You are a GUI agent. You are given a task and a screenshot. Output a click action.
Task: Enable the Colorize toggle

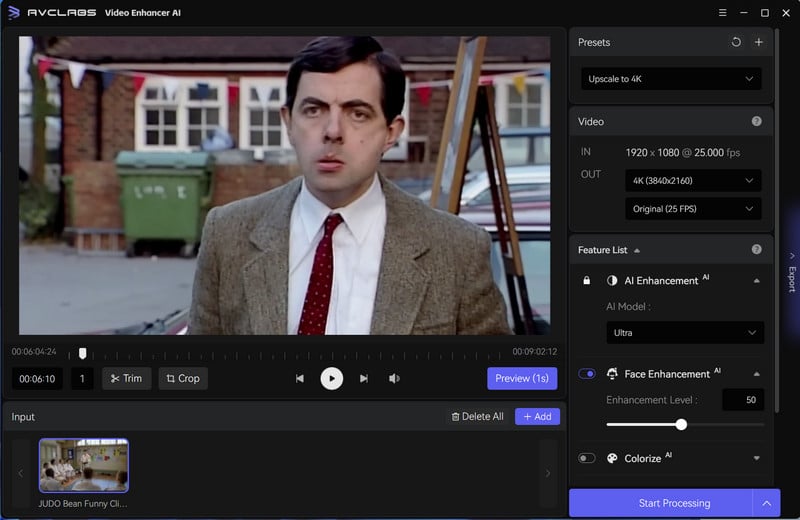(587, 458)
